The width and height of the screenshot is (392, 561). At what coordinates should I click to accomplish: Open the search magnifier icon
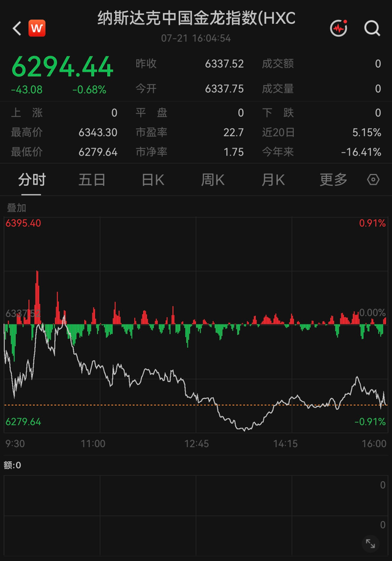tap(372, 28)
